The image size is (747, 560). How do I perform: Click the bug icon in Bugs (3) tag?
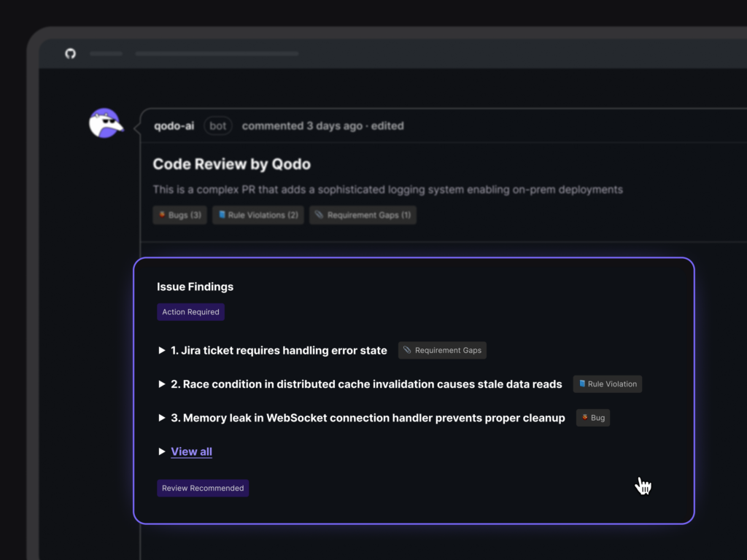pyautogui.click(x=161, y=215)
